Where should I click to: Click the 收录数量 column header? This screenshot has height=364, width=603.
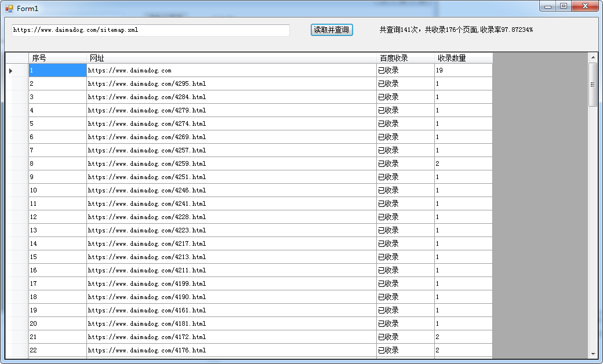[463, 58]
